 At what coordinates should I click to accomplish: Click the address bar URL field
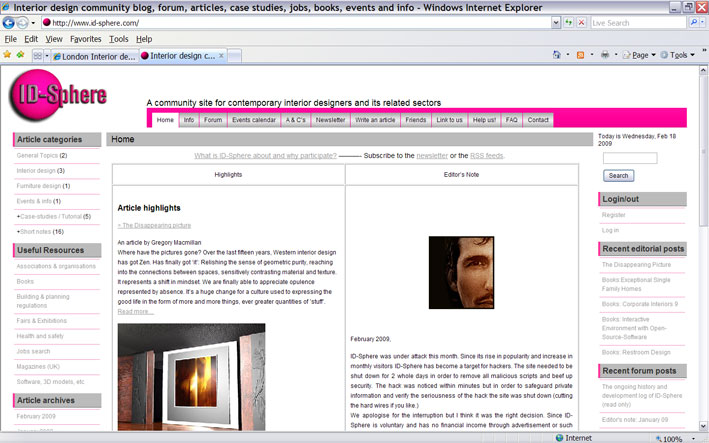tap(296, 23)
